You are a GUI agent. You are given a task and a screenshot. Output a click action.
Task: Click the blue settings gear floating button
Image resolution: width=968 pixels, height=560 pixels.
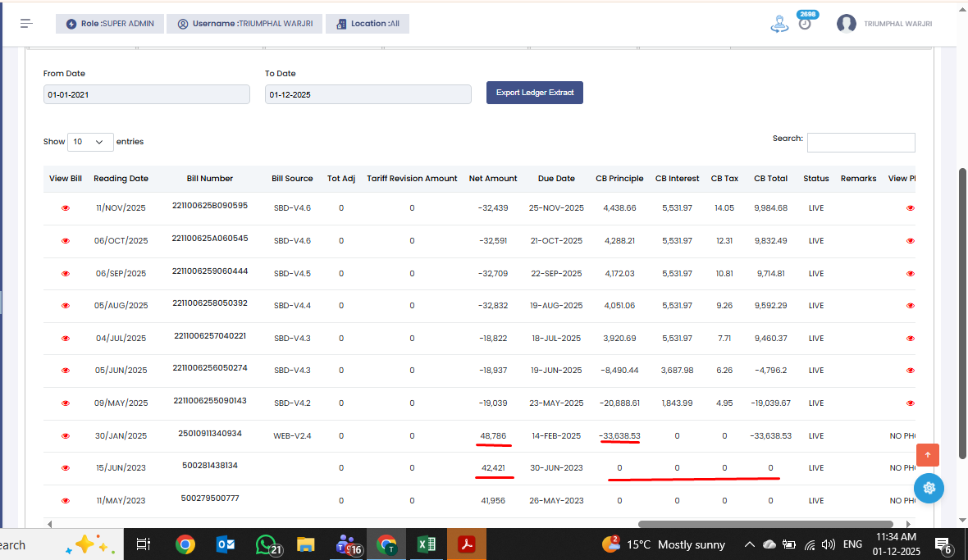(929, 488)
